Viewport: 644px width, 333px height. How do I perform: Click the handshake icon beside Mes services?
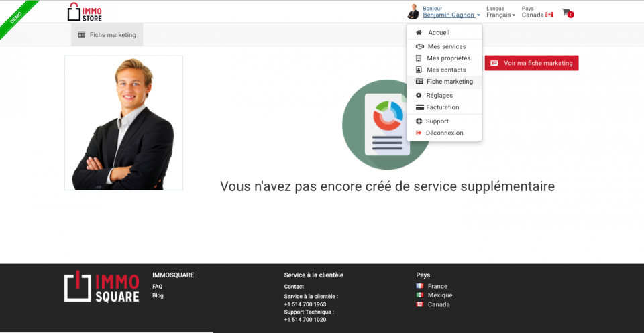point(419,47)
